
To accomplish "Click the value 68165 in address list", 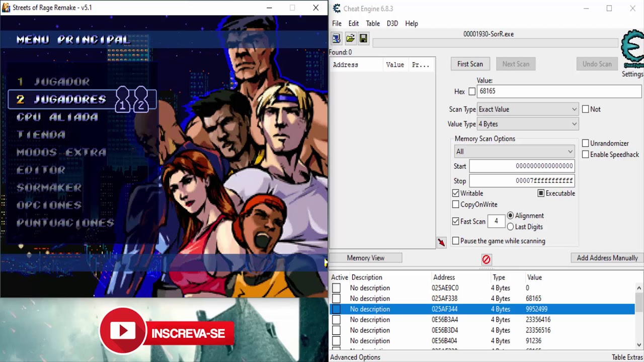I will pos(533,299).
